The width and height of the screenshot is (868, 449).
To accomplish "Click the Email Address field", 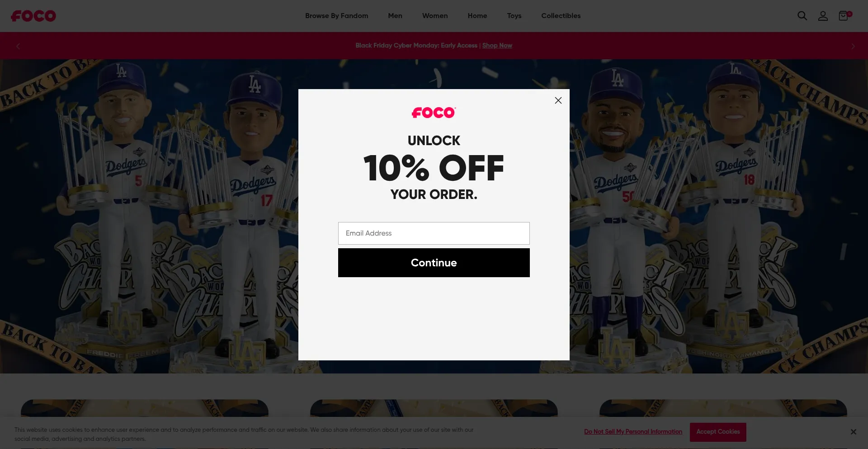I will [434, 233].
